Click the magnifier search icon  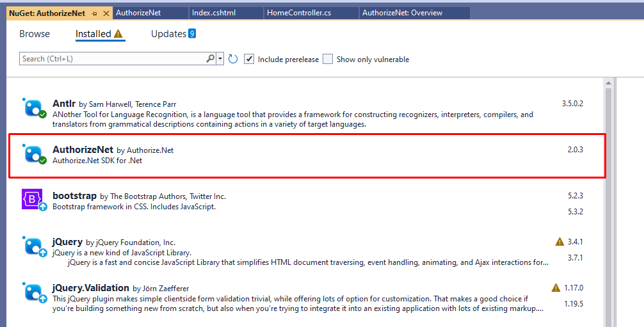[x=210, y=58]
